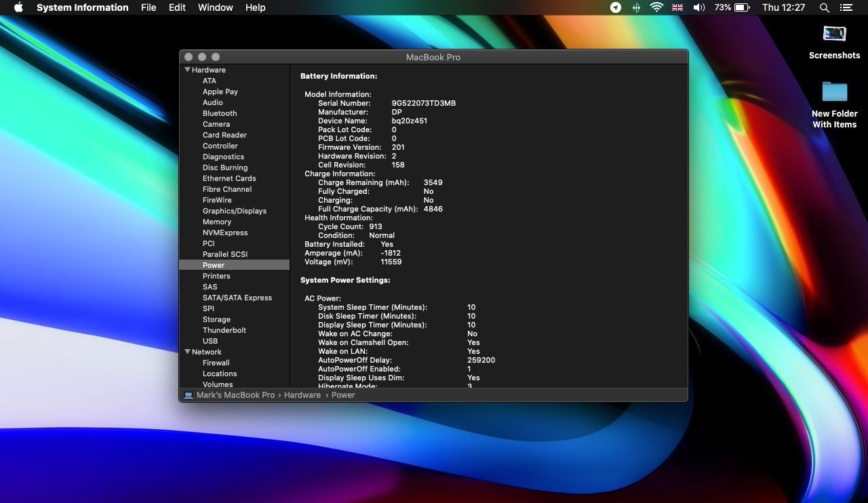Open the Apple menu
Viewport: 868px width, 503px height.
pos(18,7)
